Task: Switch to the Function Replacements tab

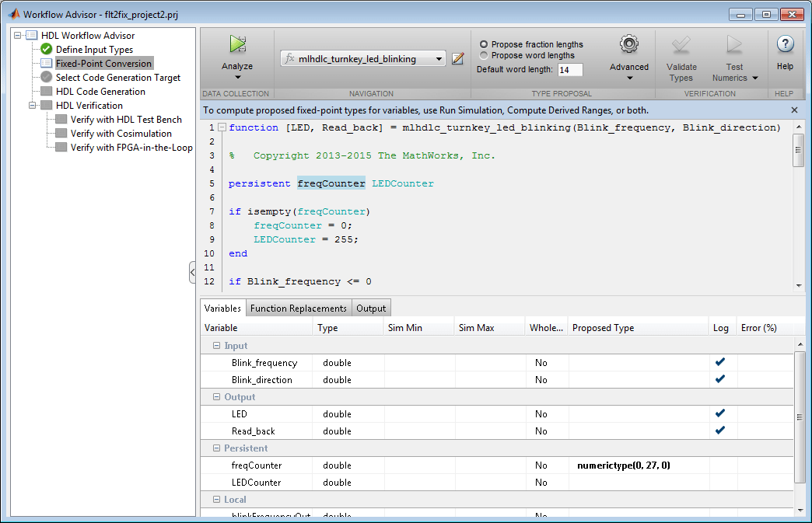Action: coord(298,309)
